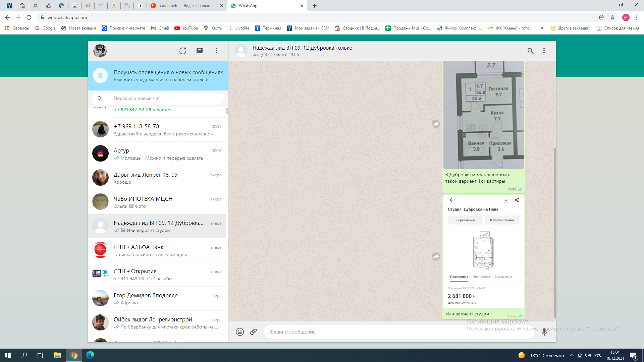Open the Gmail bookmark
Screen dimensions: 644x362
coord(160,28)
